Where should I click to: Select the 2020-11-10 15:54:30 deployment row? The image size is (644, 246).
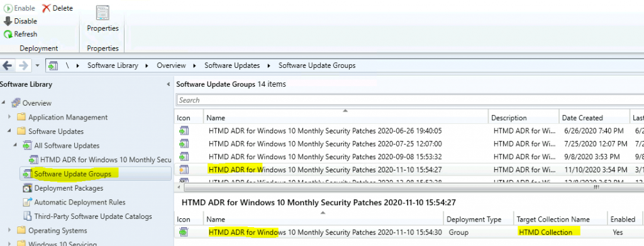[x=409, y=232]
